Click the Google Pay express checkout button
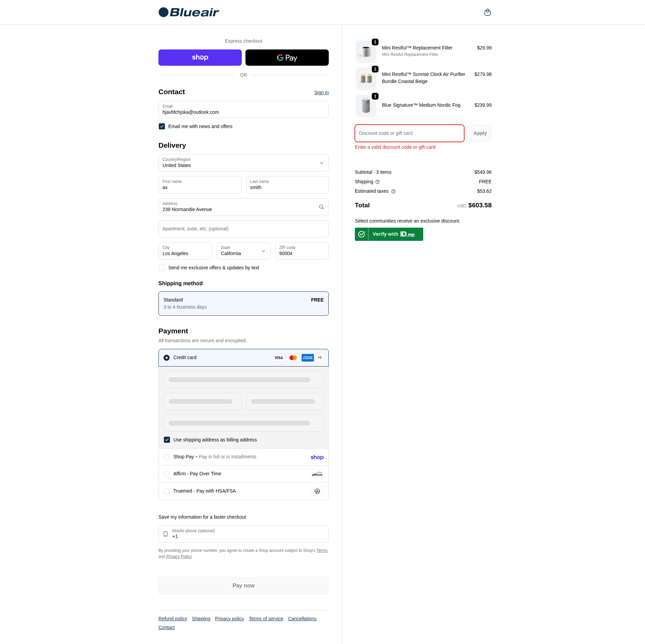 [287, 58]
